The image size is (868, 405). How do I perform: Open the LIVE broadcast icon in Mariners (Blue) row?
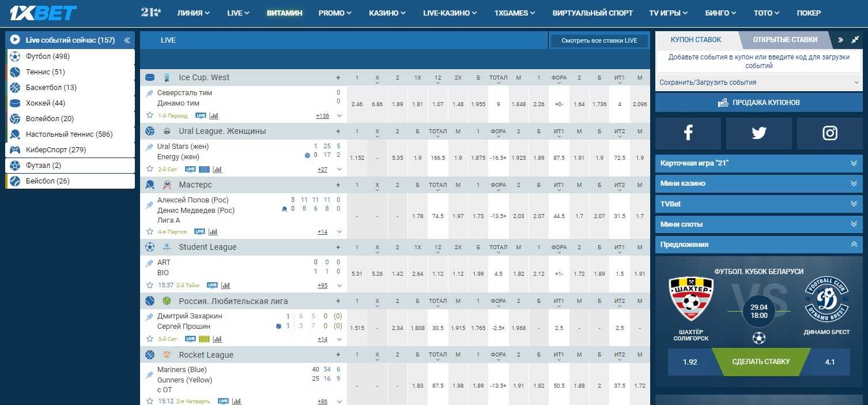pos(223,401)
